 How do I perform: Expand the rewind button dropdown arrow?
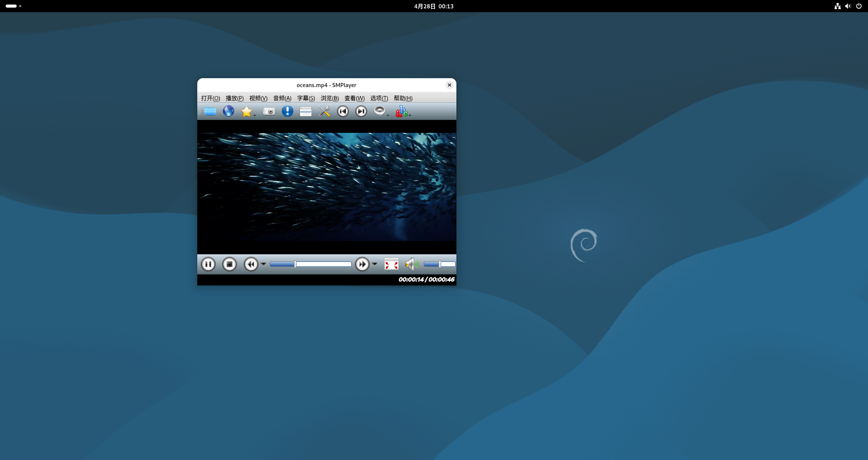point(263,264)
